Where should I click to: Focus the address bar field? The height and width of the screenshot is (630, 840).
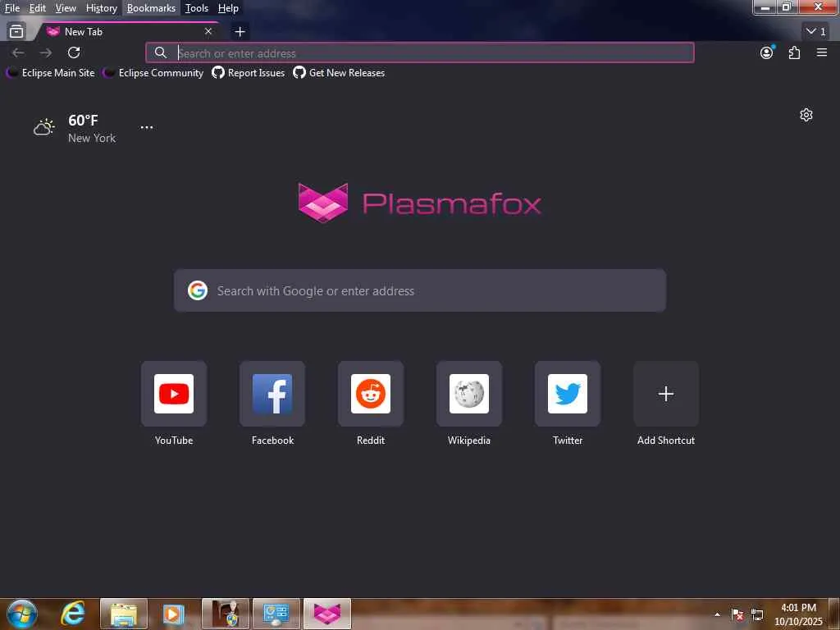(420, 52)
